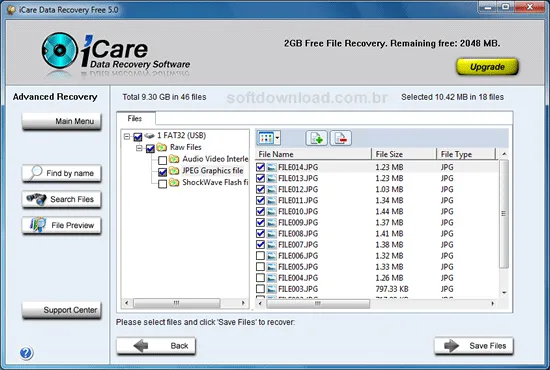This screenshot has width=550, height=370.
Task: Open the Support Center button
Action: [x=62, y=310]
